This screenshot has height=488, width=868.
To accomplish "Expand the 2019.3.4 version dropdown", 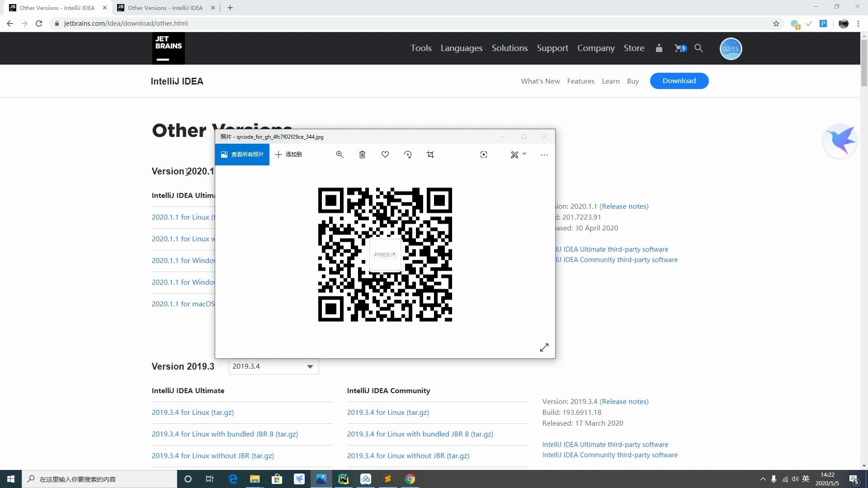I will point(274,366).
